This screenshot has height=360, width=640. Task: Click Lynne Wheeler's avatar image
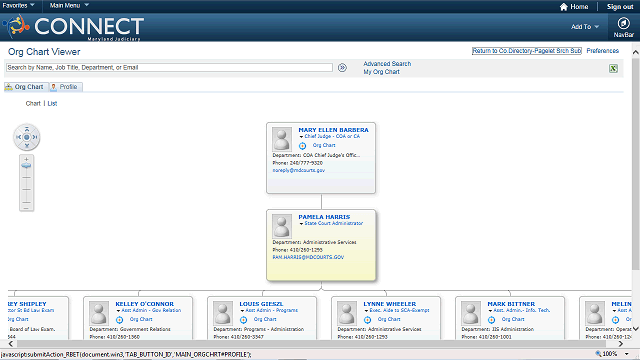pyautogui.click(x=347, y=313)
